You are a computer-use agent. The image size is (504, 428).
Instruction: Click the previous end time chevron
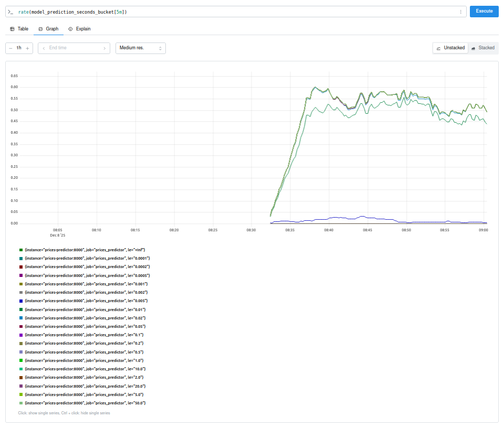(x=44, y=48)
